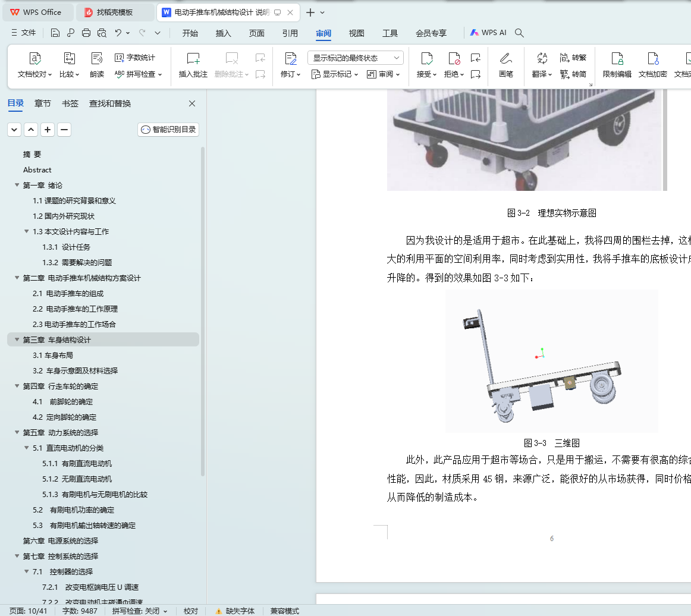Screen dimensions: 691x616
Task: Click the export to PDF icon
Action: [71, 33]
